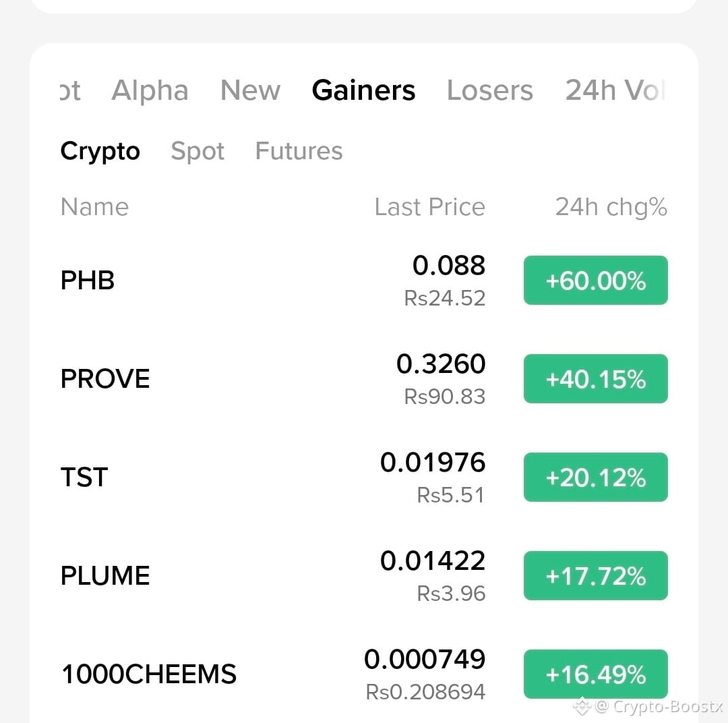The width and height of the screenshot is (728, 723).
Task: Open the 24h Vol tab
Action: [x=615, y=90]
